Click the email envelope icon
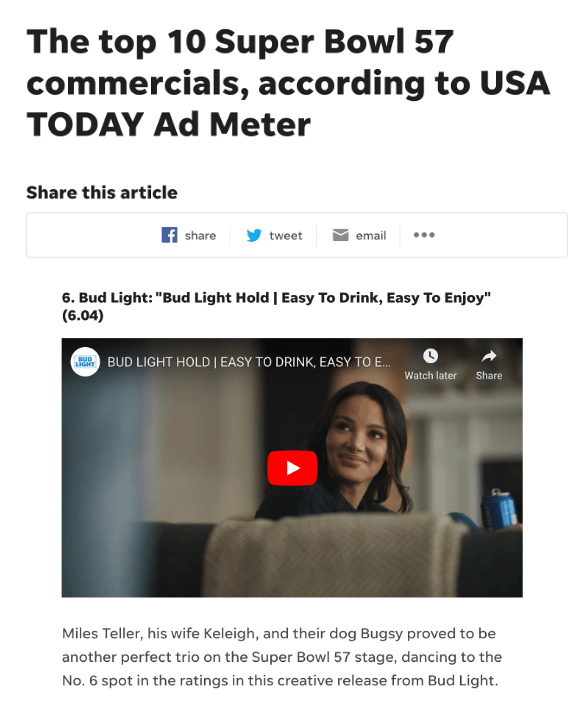The width and height of the screenshot is (570, 710). [x=340, y=235]
